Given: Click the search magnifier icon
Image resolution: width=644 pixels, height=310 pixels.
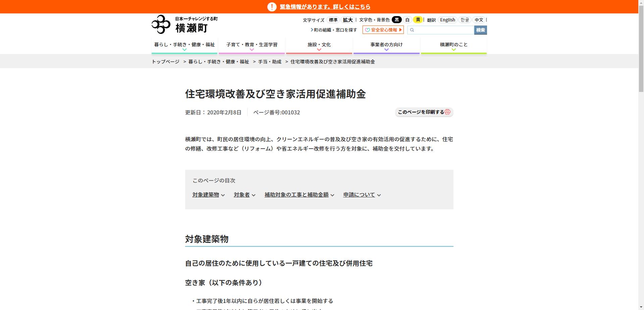Looking at the screenshot, I should tap(412, 30).
